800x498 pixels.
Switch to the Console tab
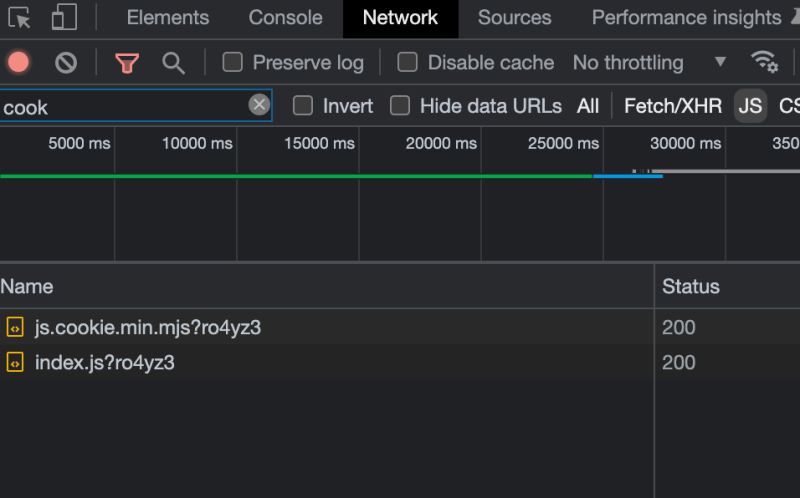pos(285,18)
